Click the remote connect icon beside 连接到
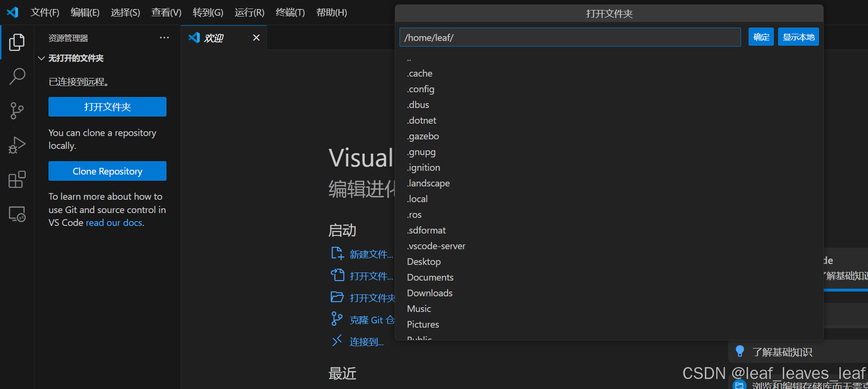Viewport: 868px width, 389px height. (337, 340)
